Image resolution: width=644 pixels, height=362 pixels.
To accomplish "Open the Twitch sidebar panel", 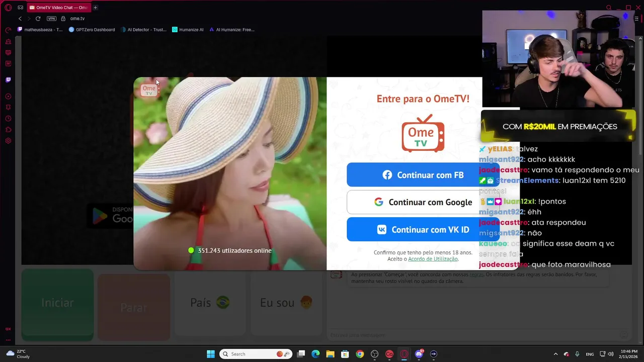I will coord(8,79).
